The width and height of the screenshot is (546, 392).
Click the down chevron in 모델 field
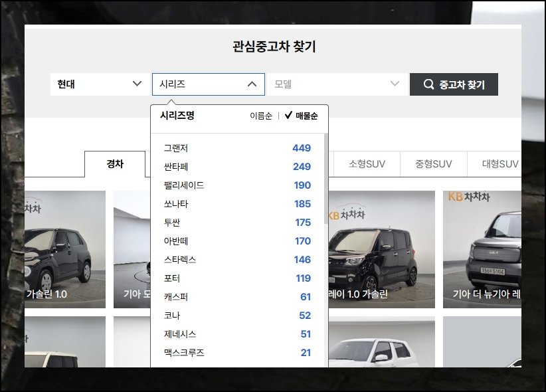point(395,84)
